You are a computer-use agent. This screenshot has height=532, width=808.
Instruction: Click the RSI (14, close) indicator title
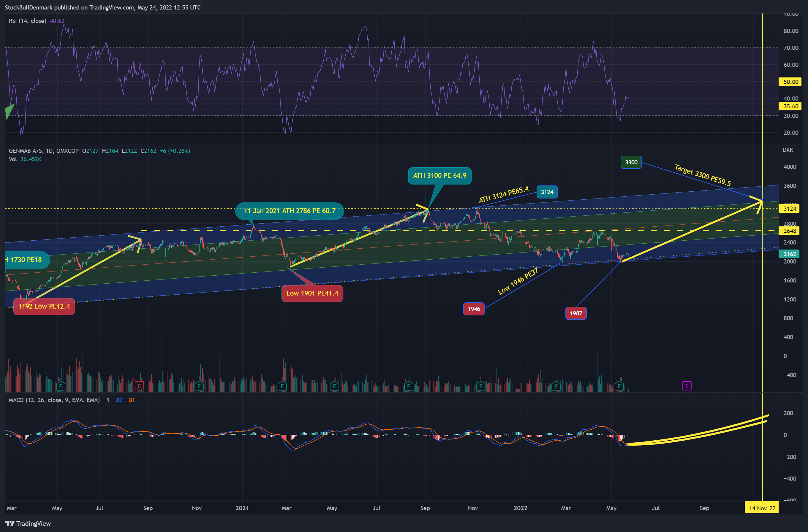coord(28,21)
